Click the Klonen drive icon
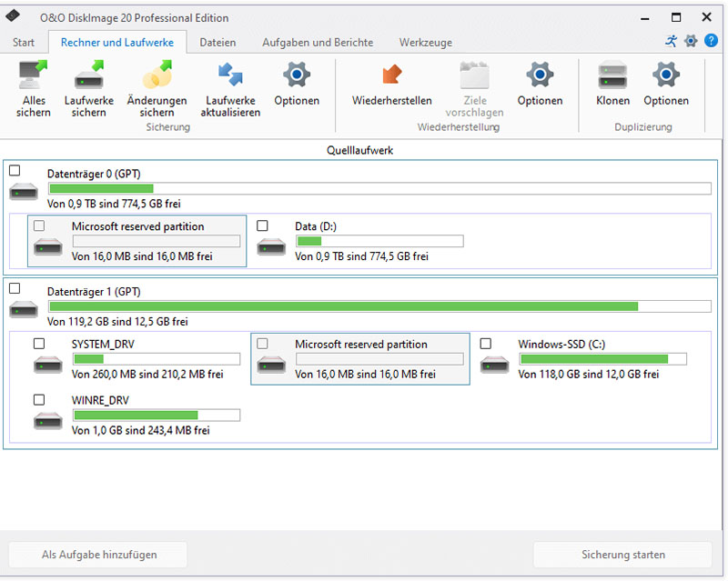 [612, 75]
